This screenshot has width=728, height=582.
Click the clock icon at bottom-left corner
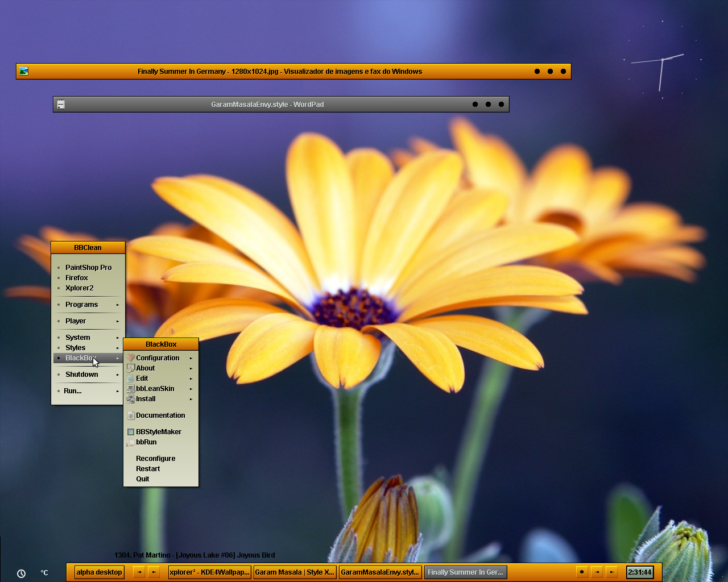(x=21, y=573)
